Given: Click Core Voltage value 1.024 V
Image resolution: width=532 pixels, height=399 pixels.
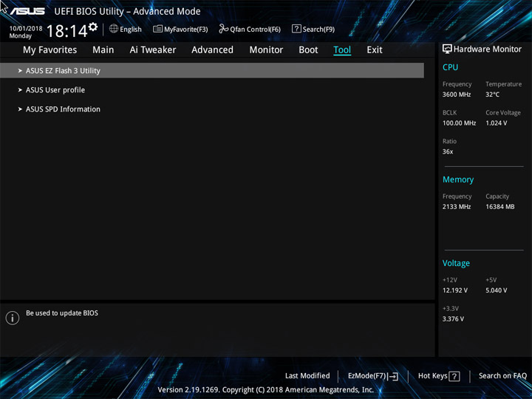Looking at the screenshot, I should [496, 123].
